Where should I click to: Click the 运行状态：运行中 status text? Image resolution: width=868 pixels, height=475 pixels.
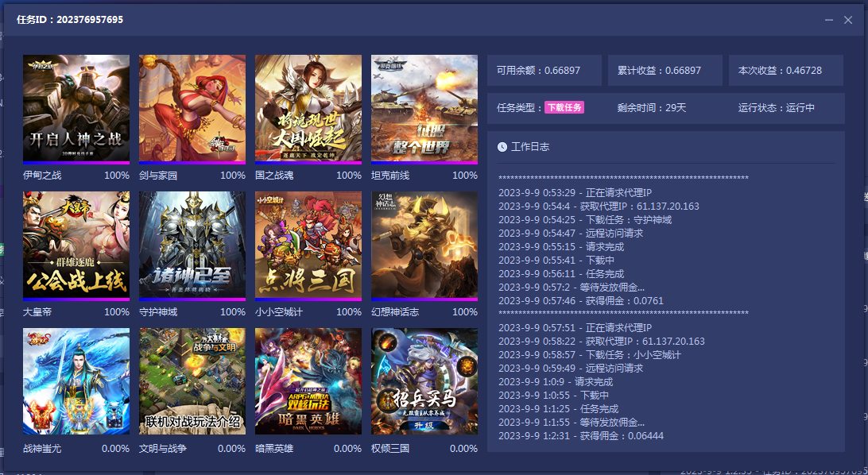tap(777, 108)
